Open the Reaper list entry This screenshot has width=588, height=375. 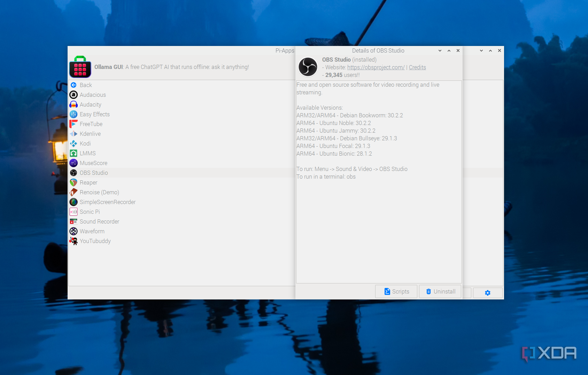pyautogui.click(x=181, y=182)
